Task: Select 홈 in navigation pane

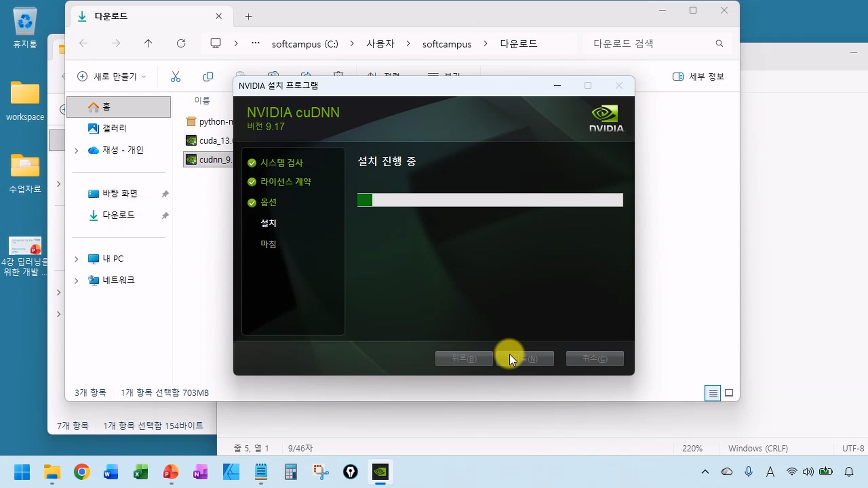Action: pyautogui.click(x=119, y=107)
